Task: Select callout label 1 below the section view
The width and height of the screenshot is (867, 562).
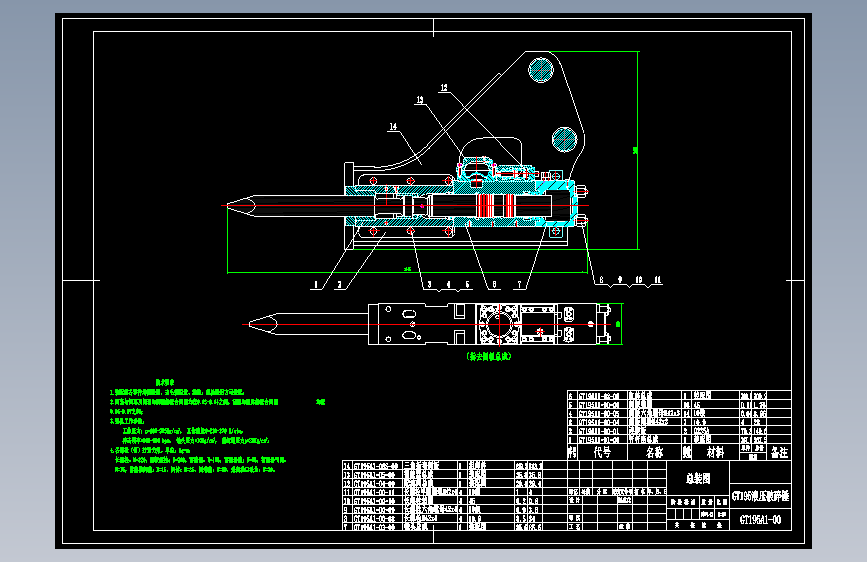Action: click(x=316, y=285)
